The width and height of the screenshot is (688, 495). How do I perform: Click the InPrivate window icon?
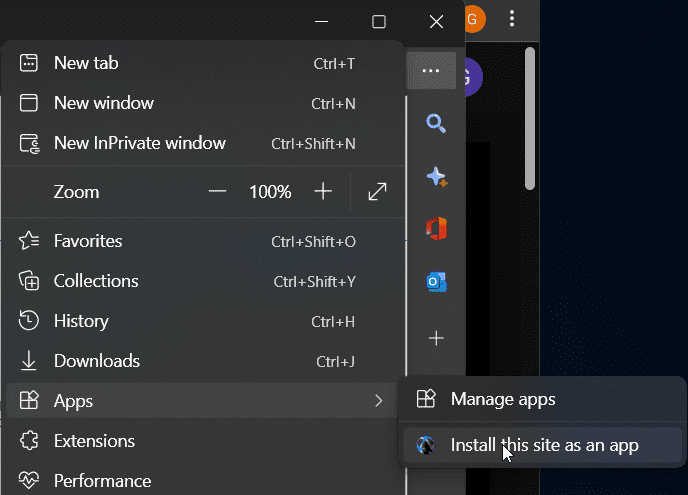29,143
